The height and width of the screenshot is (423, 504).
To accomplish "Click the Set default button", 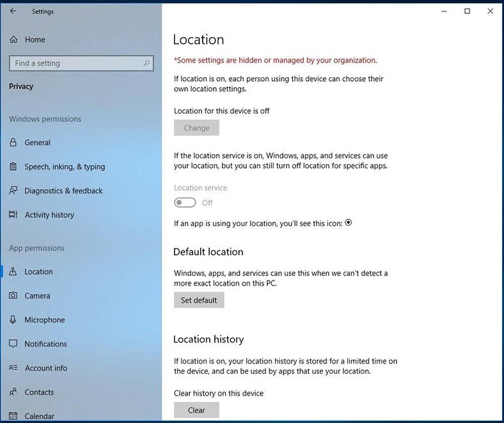I will tap(199, 300).
